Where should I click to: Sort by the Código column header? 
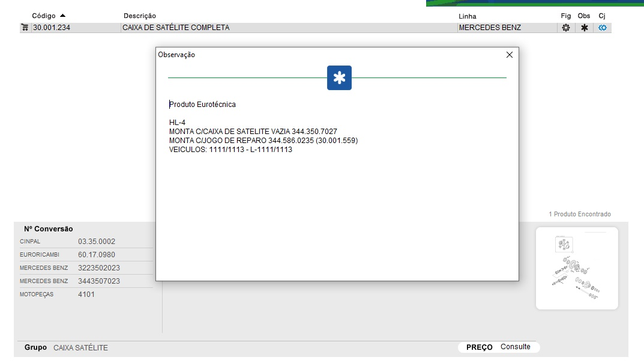click(43, 16)
